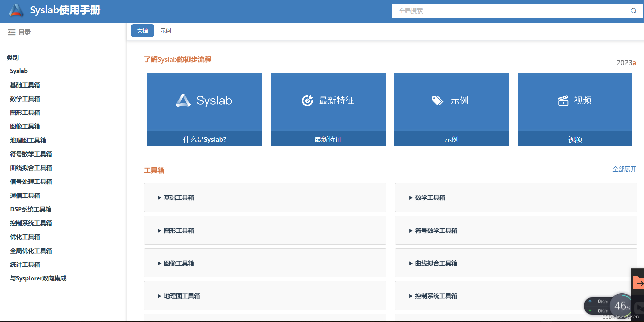
Task: Select 数学工具箱 in the sidebar
Action: click(25, 99)
